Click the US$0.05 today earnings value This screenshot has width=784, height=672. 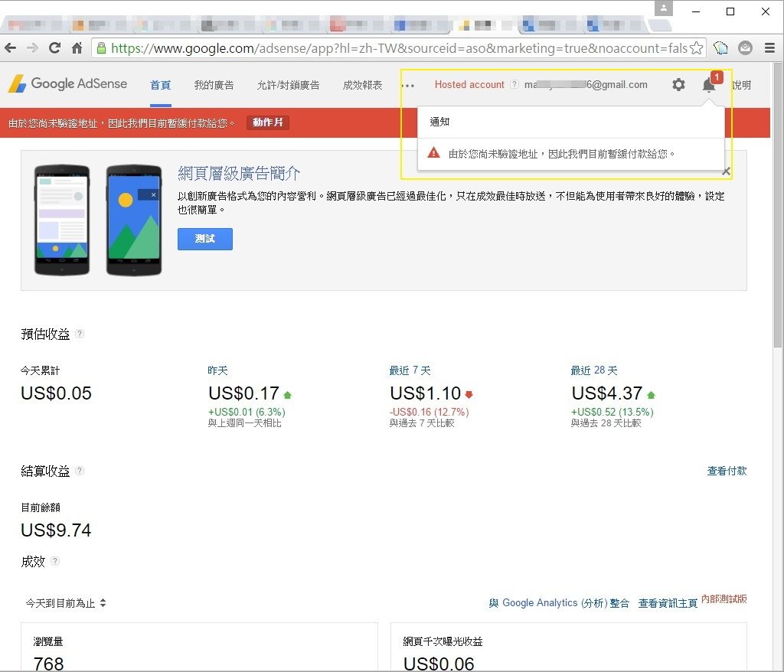(56, 393)
